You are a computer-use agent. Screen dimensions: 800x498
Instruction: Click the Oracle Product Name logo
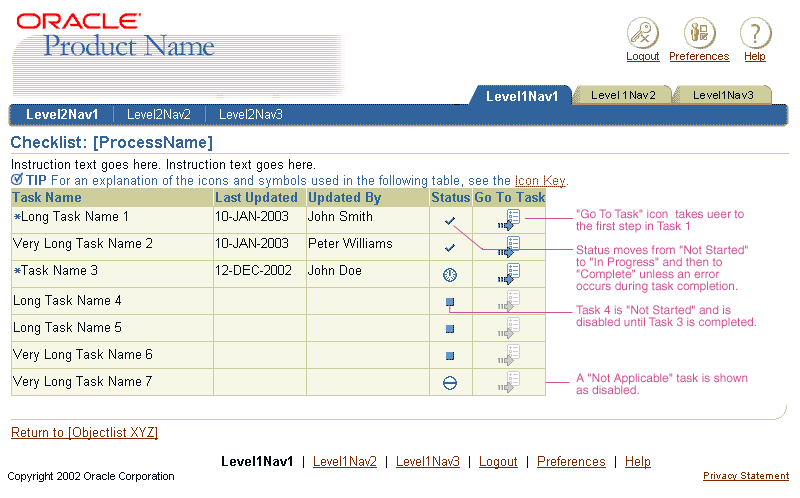(116, 36)
